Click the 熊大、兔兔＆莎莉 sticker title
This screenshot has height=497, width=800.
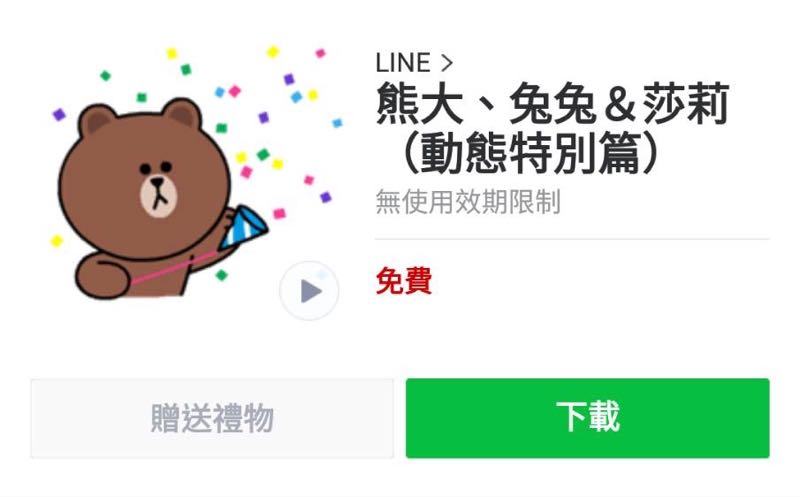click(553, 104)
